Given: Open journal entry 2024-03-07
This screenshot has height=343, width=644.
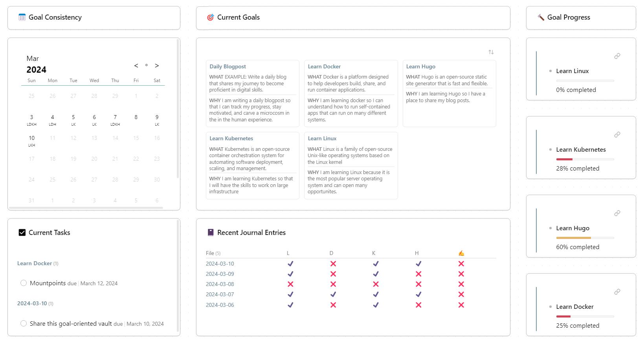Looking at the screenshot, I should (220, 294).
